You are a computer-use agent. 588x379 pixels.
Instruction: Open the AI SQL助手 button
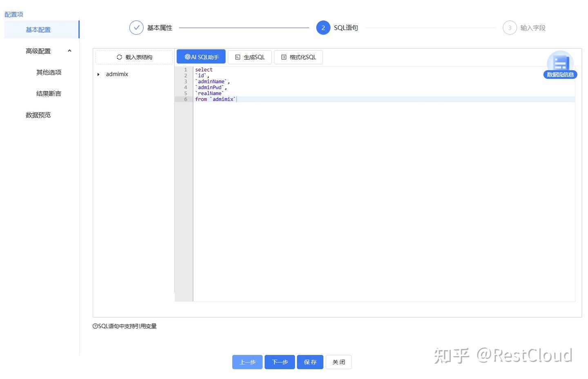201,57
